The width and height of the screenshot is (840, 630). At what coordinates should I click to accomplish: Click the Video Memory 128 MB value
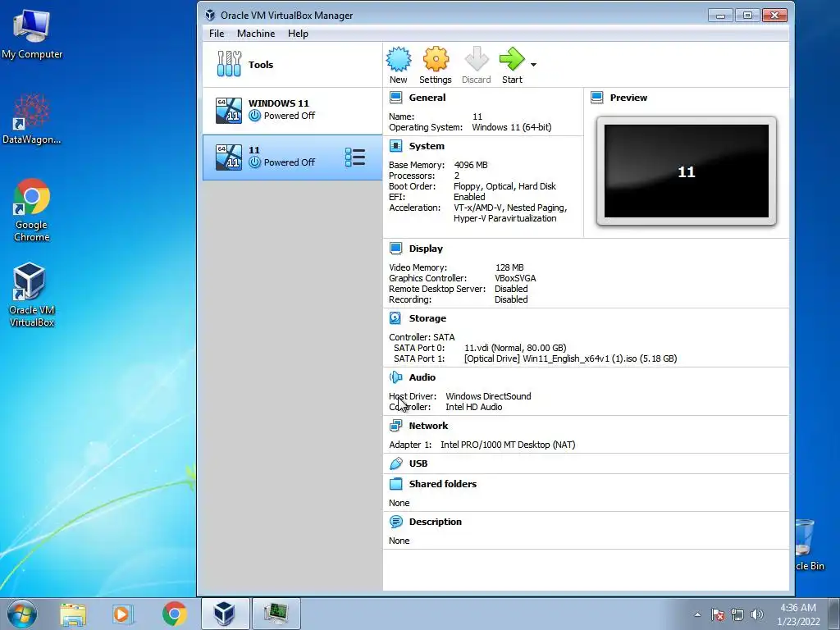click(509, 267)
